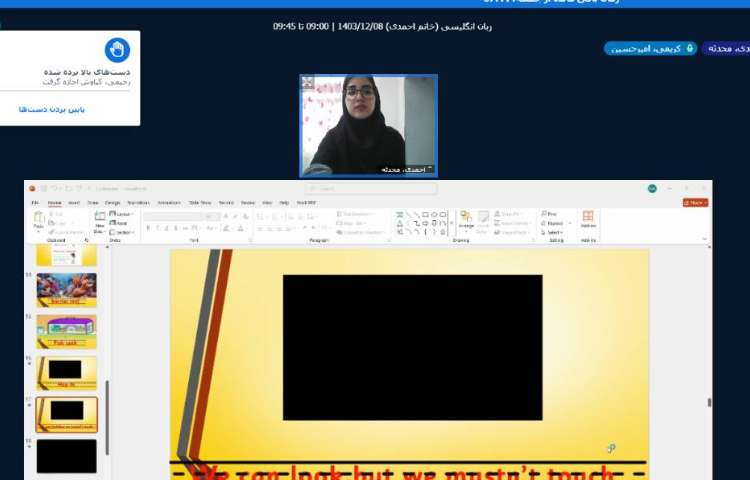750x480 pixels.
Task: Click the Undo icon in PowerPoint title bar
Action: point(55,188)
